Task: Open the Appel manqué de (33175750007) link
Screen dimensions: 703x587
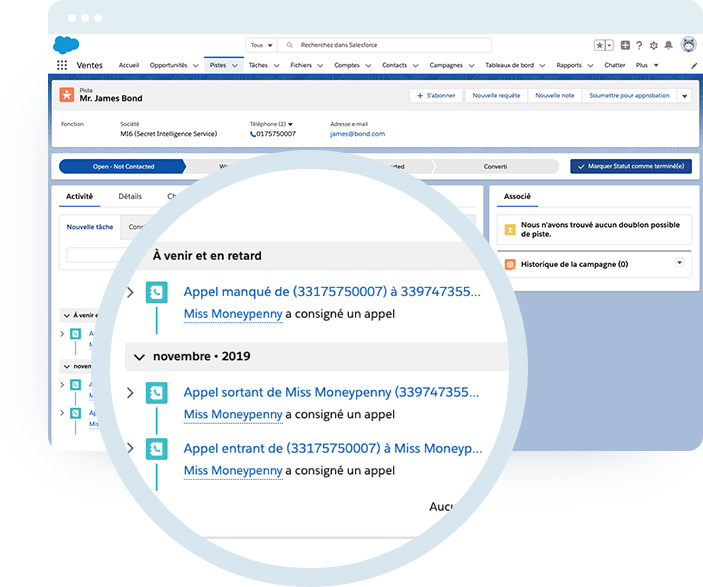Action: (x=332, y=292)
